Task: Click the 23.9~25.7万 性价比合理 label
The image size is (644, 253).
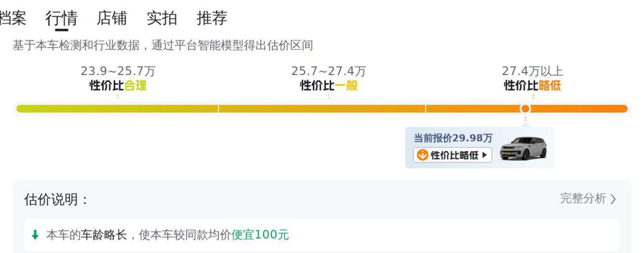Action: 118,79
